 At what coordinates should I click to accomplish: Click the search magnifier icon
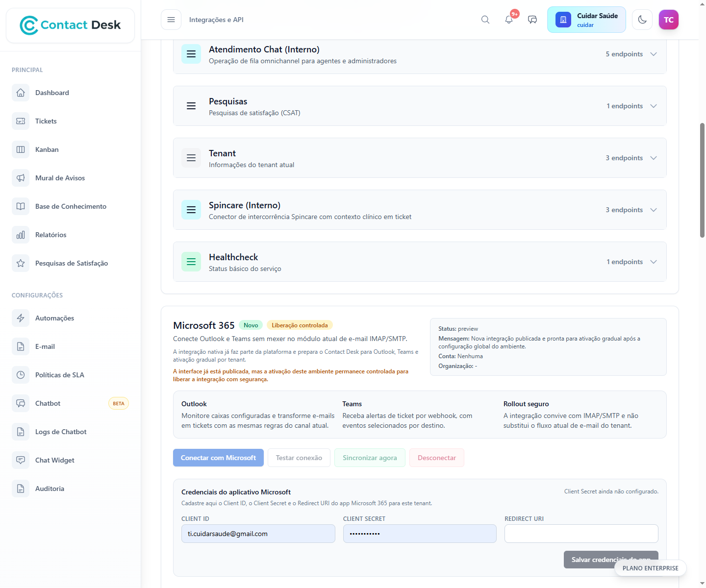(x=485, y=20)
